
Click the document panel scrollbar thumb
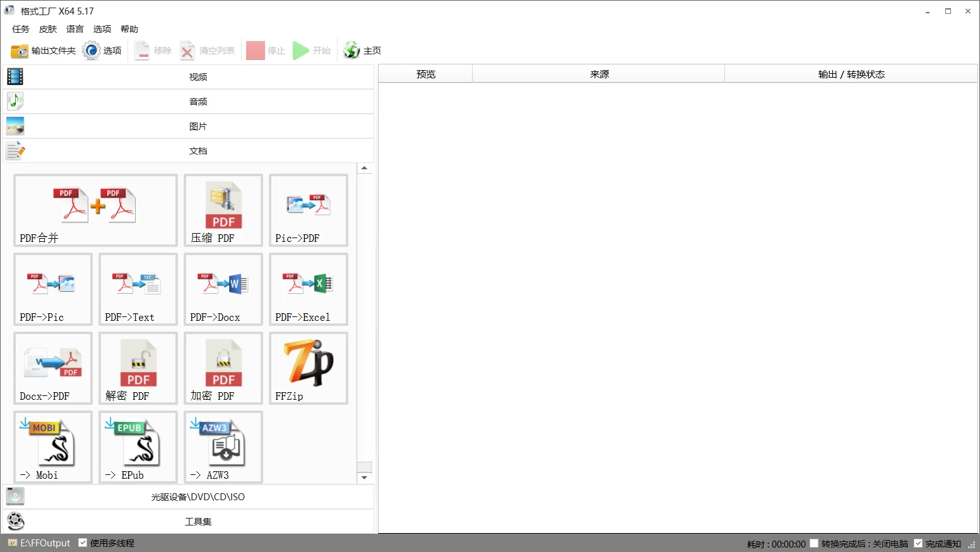[364, 467]
